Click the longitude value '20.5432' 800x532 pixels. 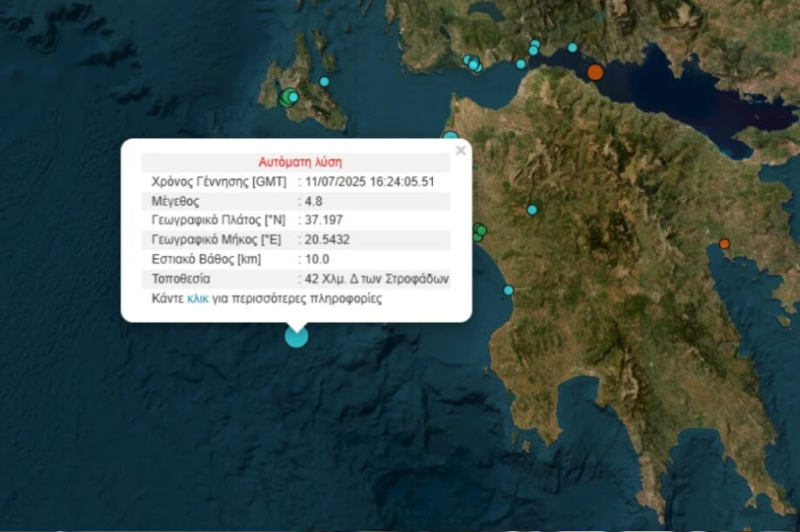click(327, 240)
